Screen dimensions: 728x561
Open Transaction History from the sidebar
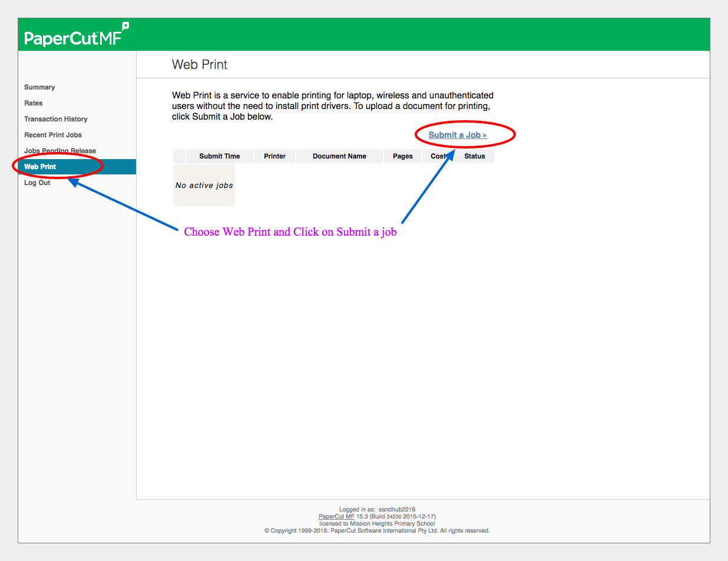pos(56,119)
